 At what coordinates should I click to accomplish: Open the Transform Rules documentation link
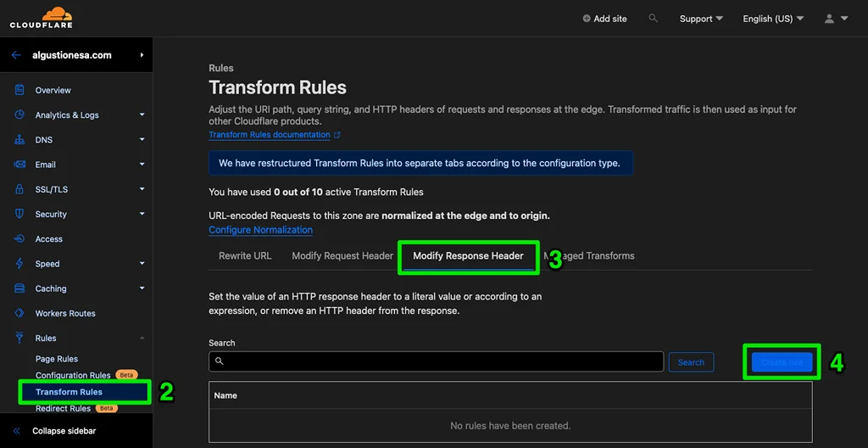click(270, 135)
